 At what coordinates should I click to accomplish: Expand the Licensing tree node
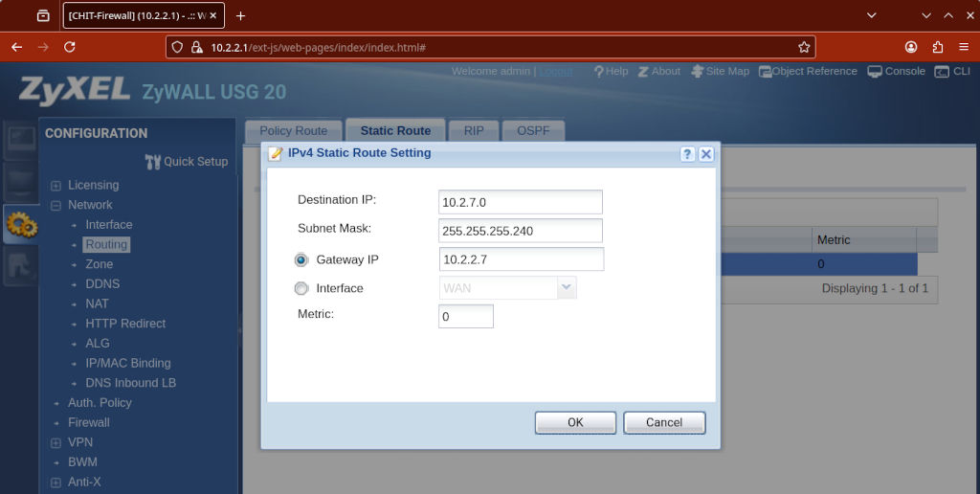tap(56, 186)
